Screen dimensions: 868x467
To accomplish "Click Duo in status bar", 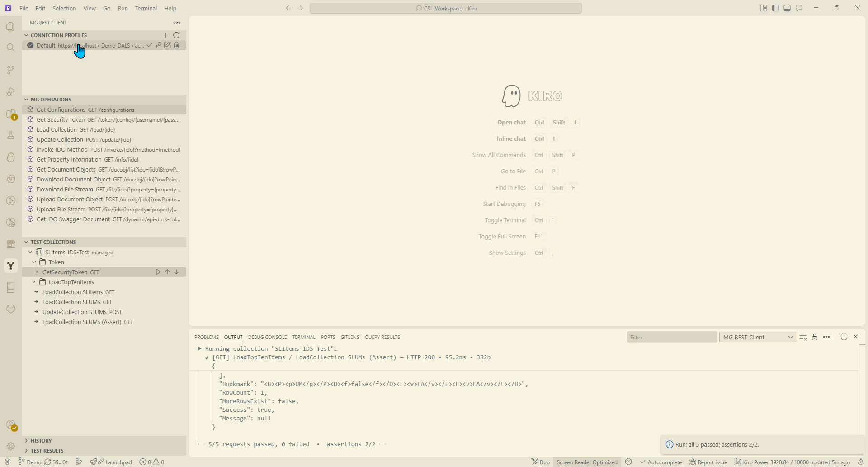I will click(x=541, y=462).
